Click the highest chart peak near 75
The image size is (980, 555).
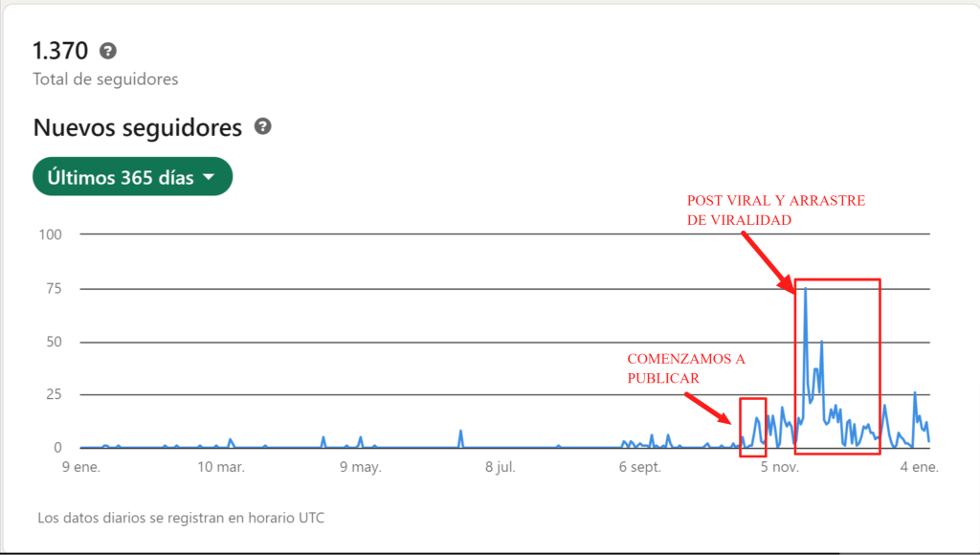click(805, 289)
